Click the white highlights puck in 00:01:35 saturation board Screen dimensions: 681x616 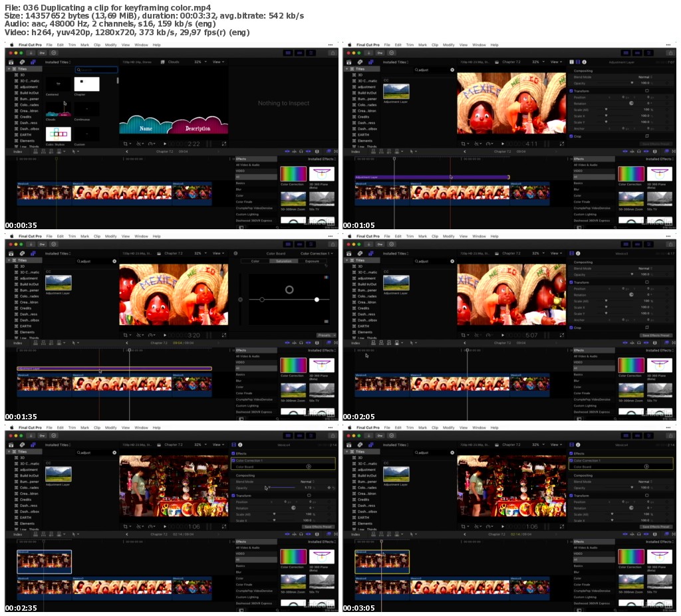click(317, 300)
